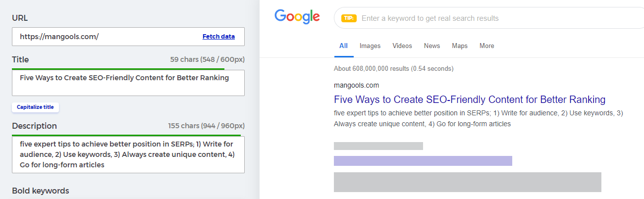Click the yellow TIP badge

349,18
